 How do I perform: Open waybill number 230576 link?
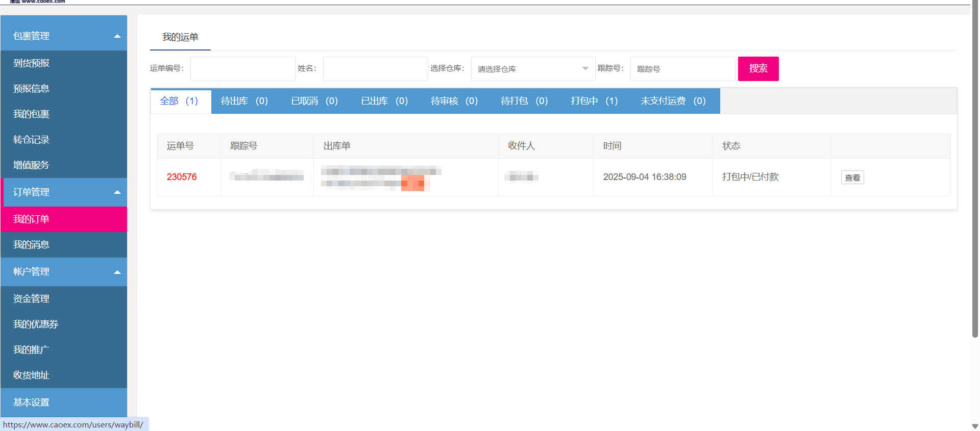coord(182,177)
